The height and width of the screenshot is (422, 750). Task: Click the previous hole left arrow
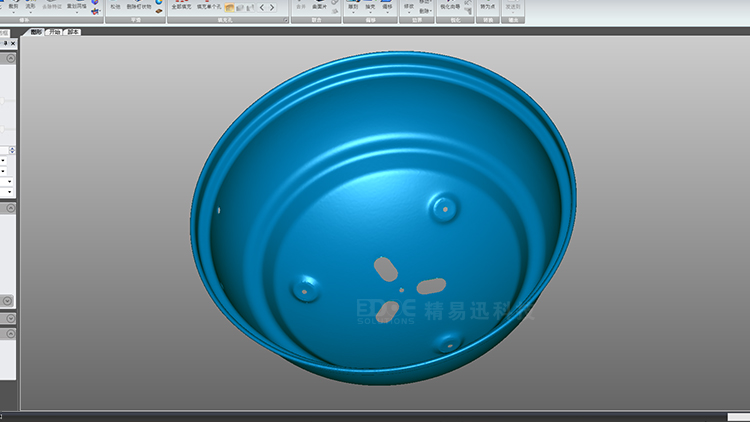point(262,7)
